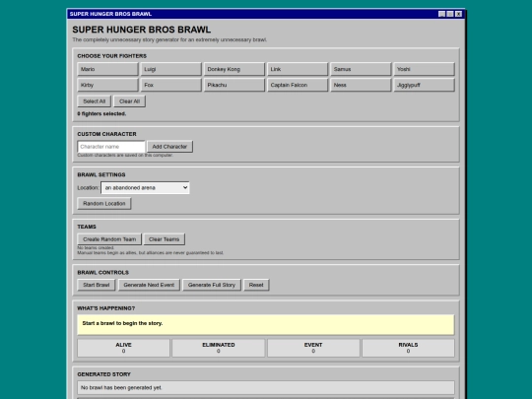Click the Clear All button
This screenshot has height=399, width=532.
click(130, 101)
